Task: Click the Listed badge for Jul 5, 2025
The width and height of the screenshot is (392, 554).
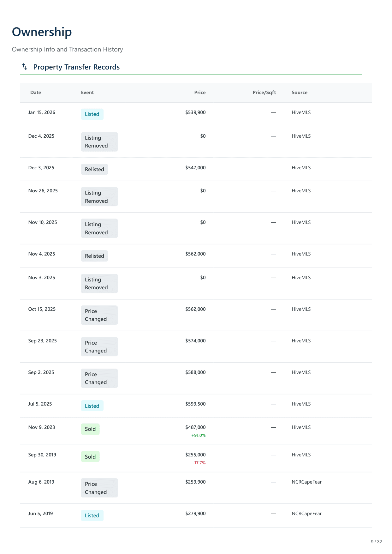Action: pos(92,406)
